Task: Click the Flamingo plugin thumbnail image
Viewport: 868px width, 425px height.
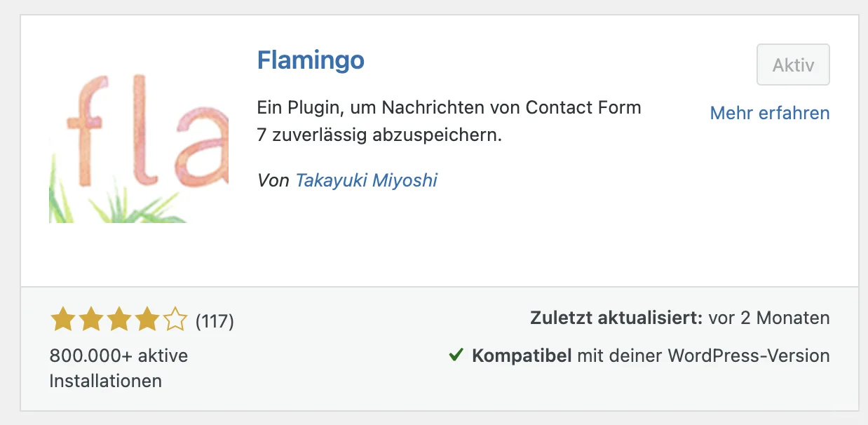Action: (139, 133)
